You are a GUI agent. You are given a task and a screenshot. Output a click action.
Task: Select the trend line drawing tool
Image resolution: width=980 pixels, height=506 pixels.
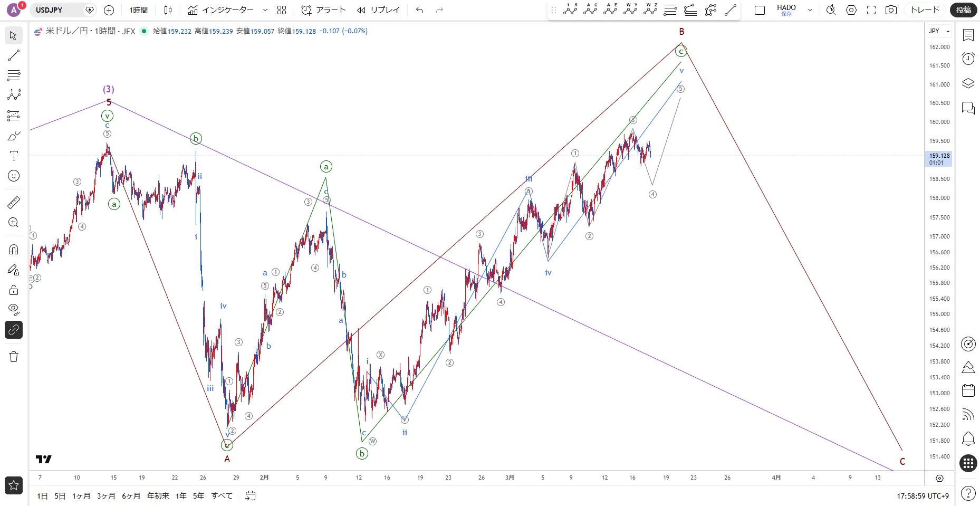click(14, 55)
